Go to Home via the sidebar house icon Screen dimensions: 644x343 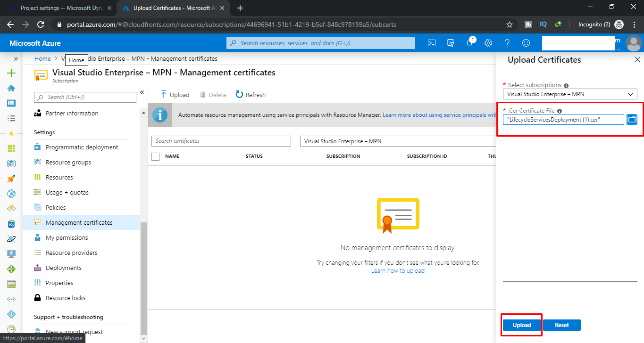11,88
